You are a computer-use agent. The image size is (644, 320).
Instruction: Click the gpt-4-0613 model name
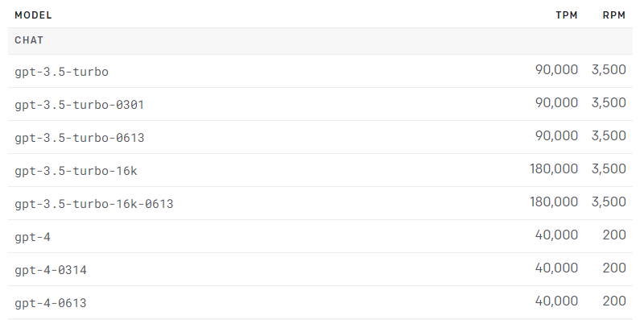coord(51,303)
